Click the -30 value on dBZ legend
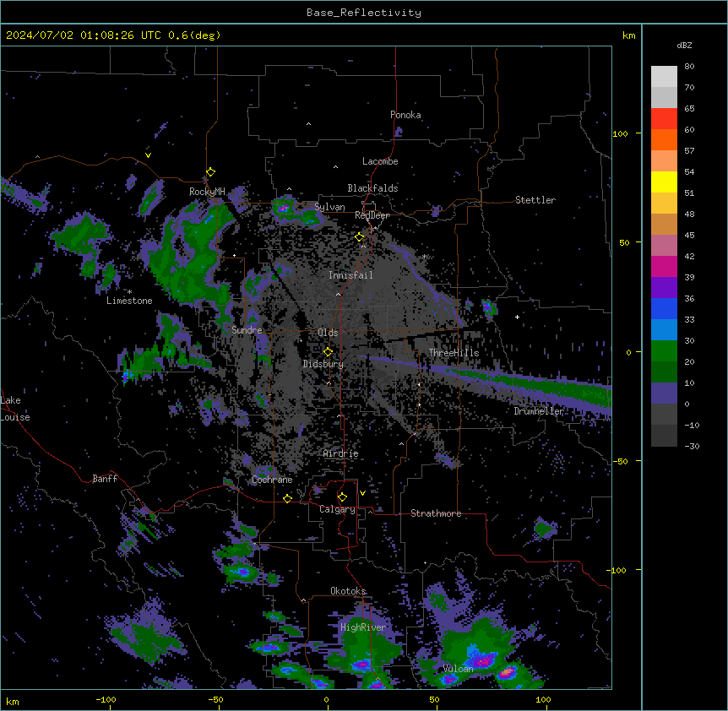 click(692, 446)
